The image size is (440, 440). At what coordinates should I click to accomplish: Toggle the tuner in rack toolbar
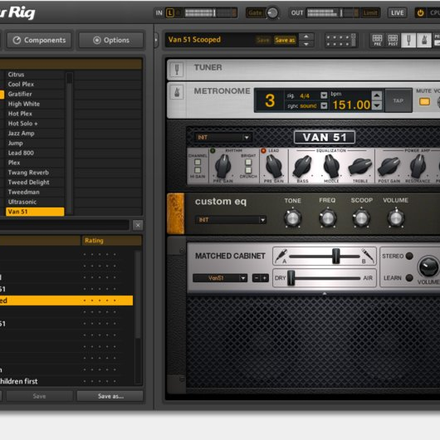pyautogui.click(x=408, y=40)
